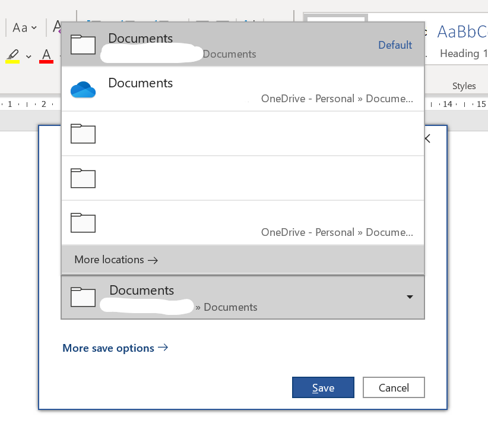Viewport: 488px width, 448px height.
Task: Choose the OneDrive Personal Documents location
Action: (243, 89)
